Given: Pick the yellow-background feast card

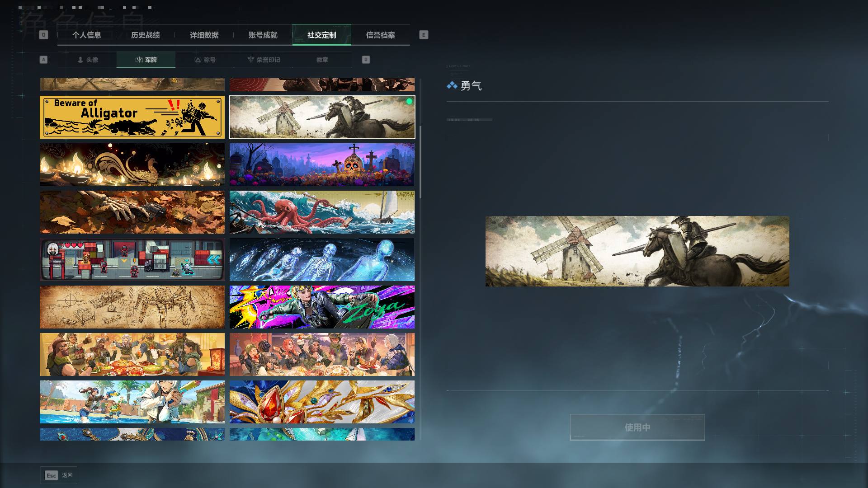Looking at the screenshot, I should click(132, 354).
